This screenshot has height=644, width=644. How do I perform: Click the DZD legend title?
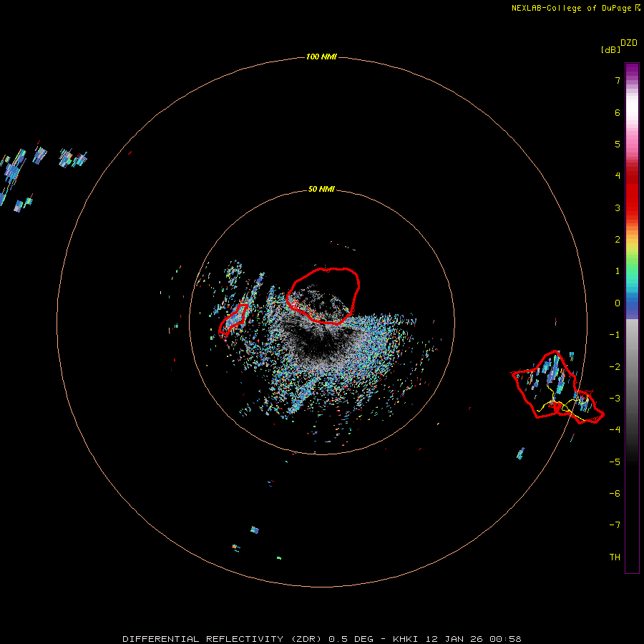629,43
